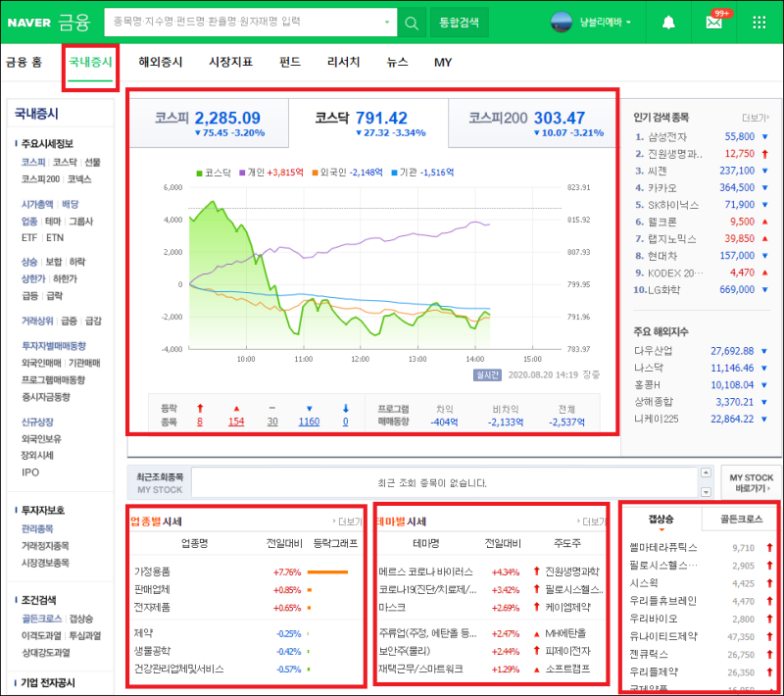Open notifications with the bell icon
Viewport: 784px width, 696px height.
click(x=668, y=23)
